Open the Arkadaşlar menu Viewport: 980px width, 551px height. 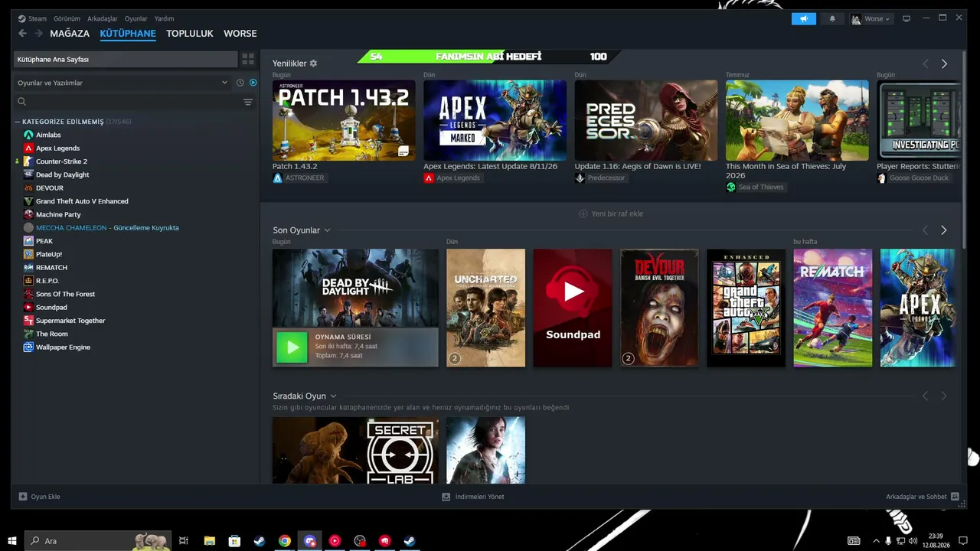[103, 18]
